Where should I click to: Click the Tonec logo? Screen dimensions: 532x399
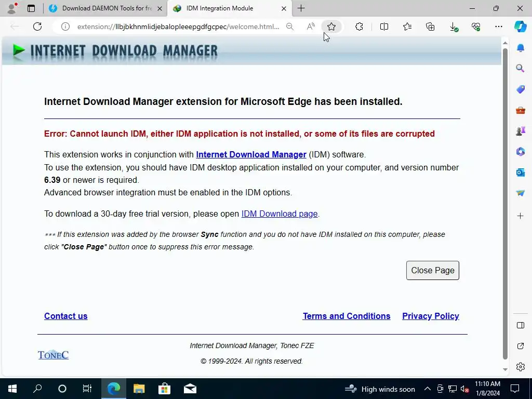54,354
